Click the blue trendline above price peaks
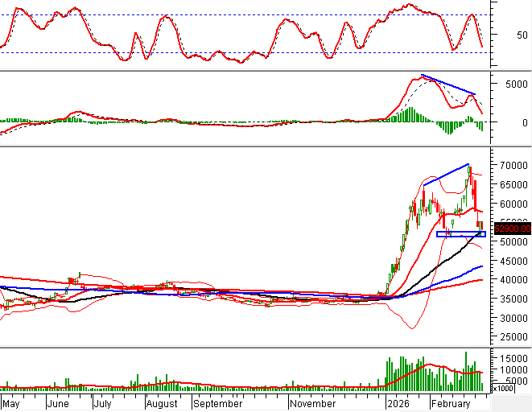Viewport: 532px width, 412px height. [x=446, y=175]
